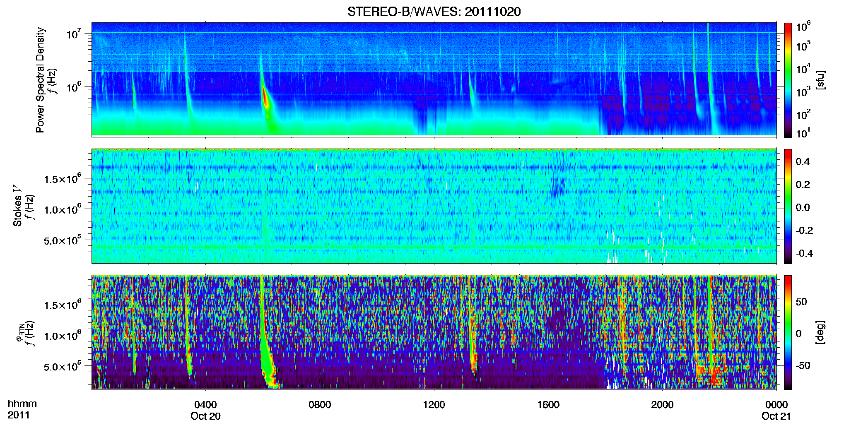Select the 5.0×10^5 tick on Stokes V panel
The image size is (868, 447).
point(62,240)
